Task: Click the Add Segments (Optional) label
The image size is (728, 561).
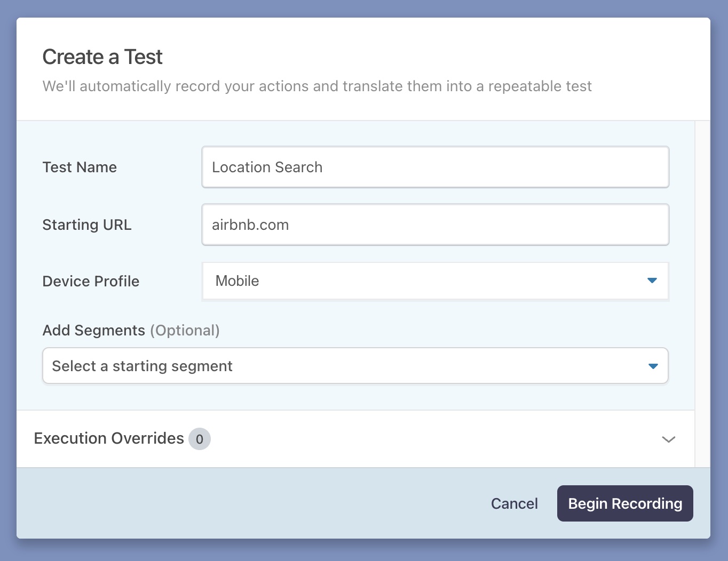Action: (x=131, y=330)
